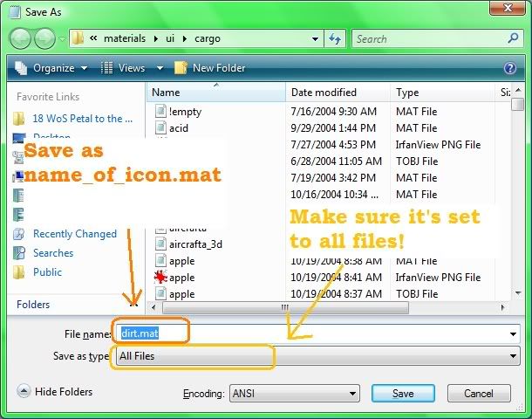Open the Organize menu

click(52, 68)
